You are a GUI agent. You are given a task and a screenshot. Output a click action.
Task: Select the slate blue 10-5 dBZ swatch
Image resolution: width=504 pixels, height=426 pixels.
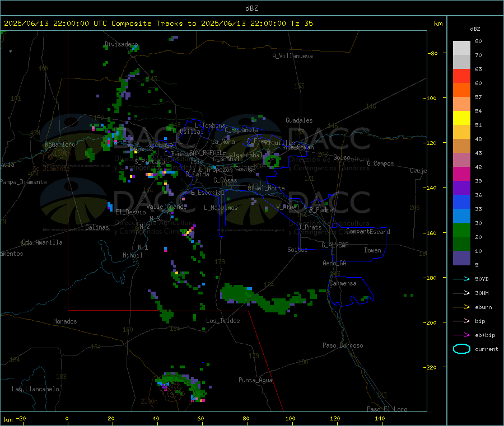click(x=461, y=258)
